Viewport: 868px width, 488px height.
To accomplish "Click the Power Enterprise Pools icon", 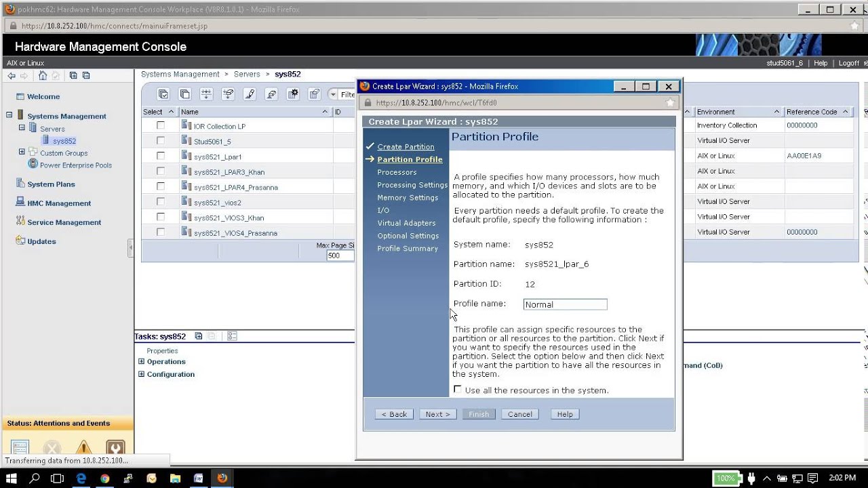I will tap(33, 165).
